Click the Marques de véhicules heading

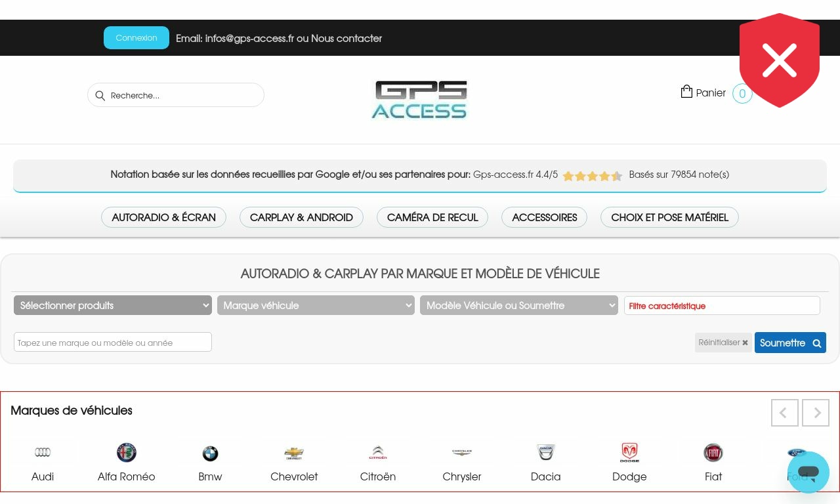[72, 410]
